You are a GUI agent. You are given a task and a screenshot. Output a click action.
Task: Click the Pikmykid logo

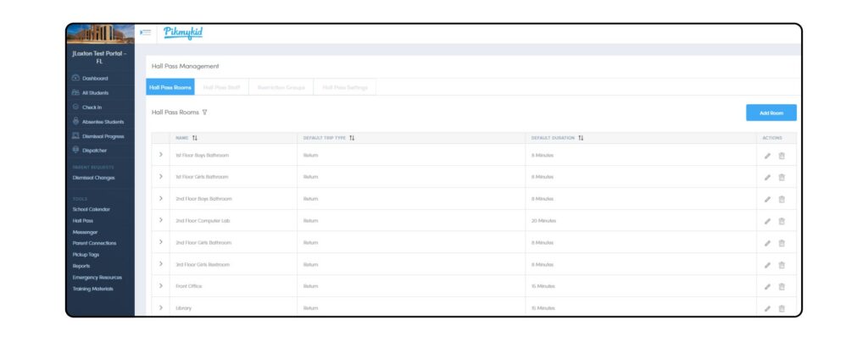pyautogui.click(x=182, y=33)
